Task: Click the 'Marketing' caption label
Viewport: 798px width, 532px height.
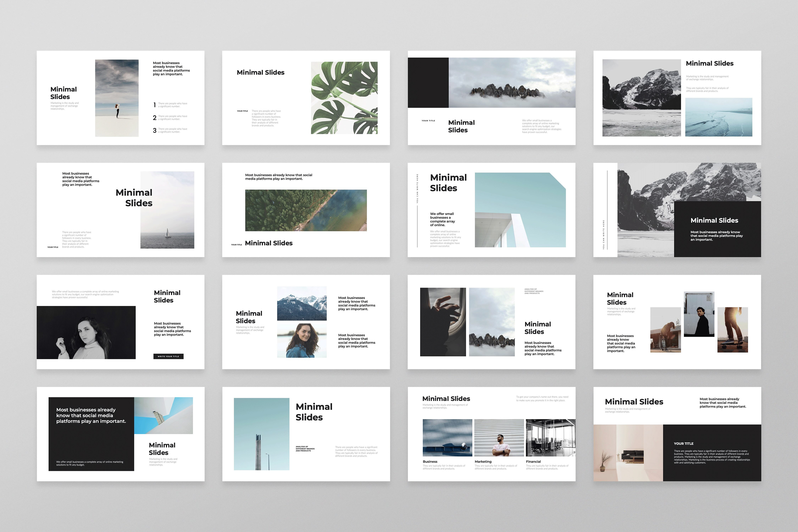Action: pyautogui.click(x=483, y=461)
